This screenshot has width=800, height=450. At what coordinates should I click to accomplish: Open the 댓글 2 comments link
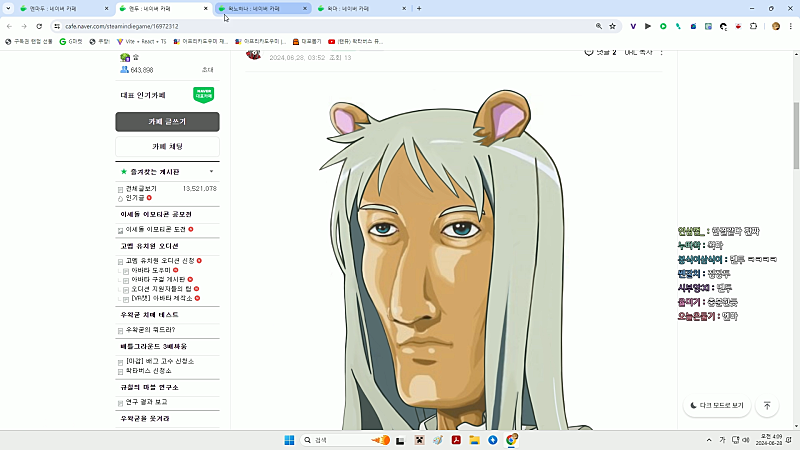[601, 53]
